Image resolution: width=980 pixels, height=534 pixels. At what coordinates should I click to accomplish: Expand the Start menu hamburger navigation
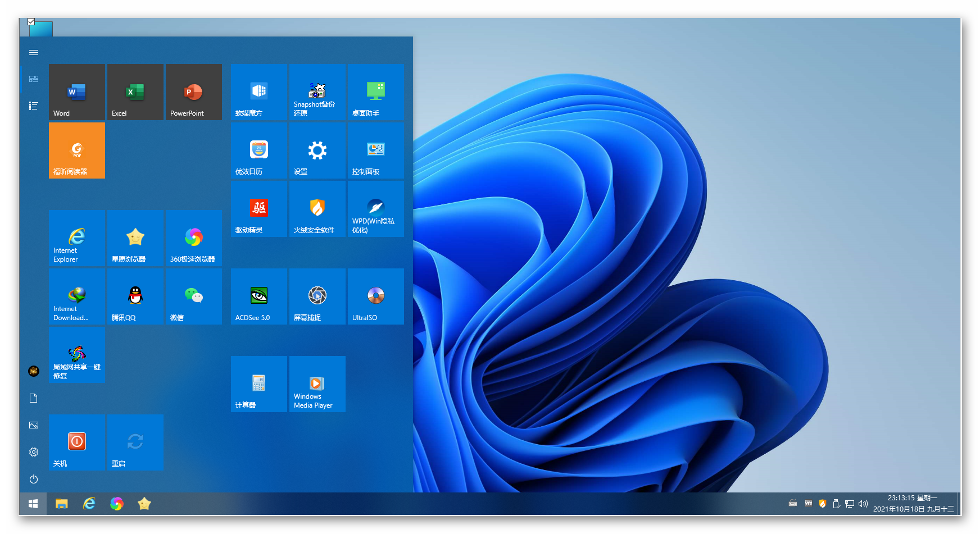(x=34, y=52)
